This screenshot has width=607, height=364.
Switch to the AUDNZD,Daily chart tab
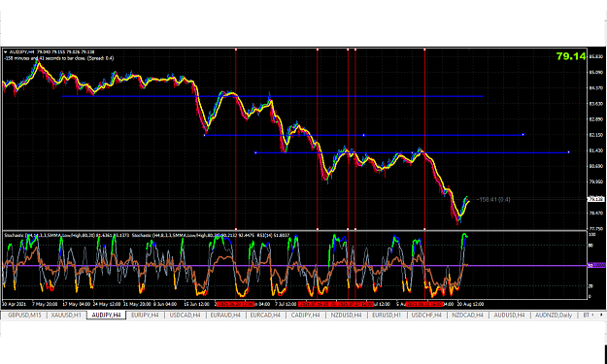tap(554, 315)
